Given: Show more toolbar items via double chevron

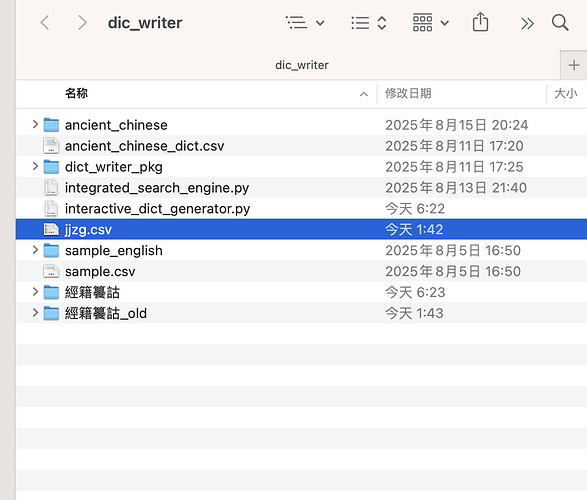Looking at the screenshot, I should (x=527, y=24).
